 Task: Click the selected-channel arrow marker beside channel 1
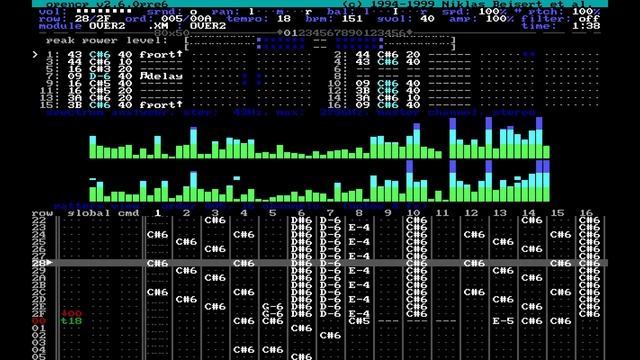36,54
